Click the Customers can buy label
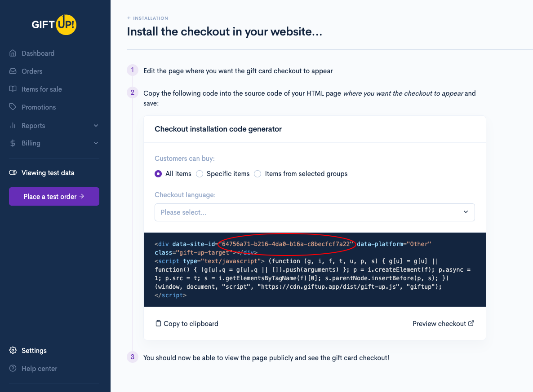533x392 pixels. click(x=185, y=159)
